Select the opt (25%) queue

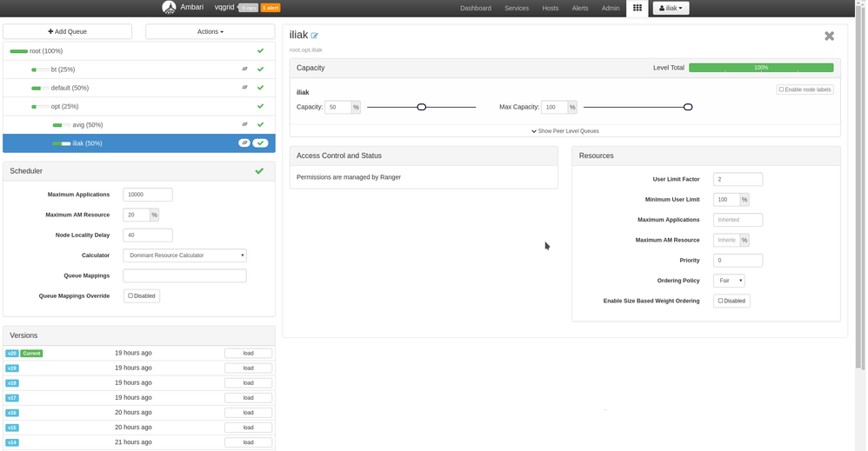click(x=139, y=106)
